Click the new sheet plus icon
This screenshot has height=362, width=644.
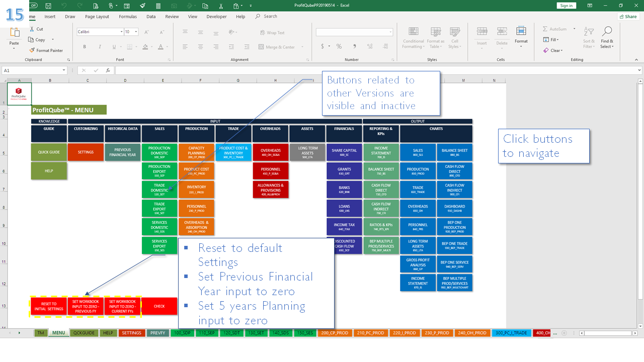pos(564,333)
